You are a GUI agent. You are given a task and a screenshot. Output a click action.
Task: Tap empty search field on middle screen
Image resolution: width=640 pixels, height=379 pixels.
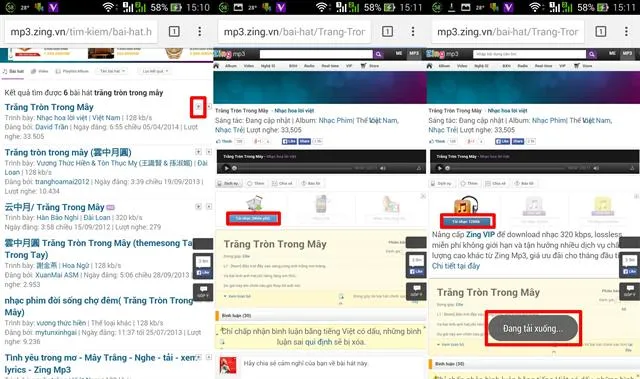(x=316, y=54)
